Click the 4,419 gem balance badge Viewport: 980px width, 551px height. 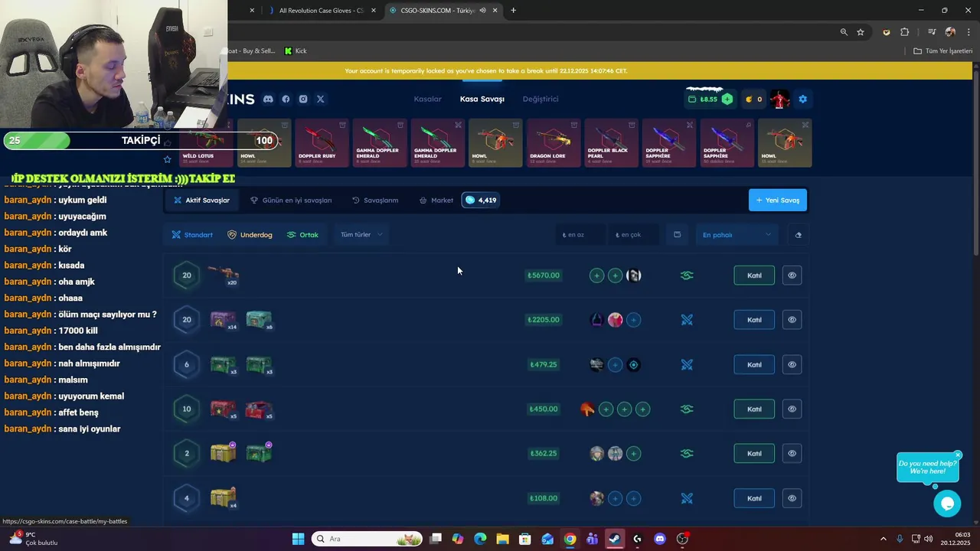[x=481, y=201]
